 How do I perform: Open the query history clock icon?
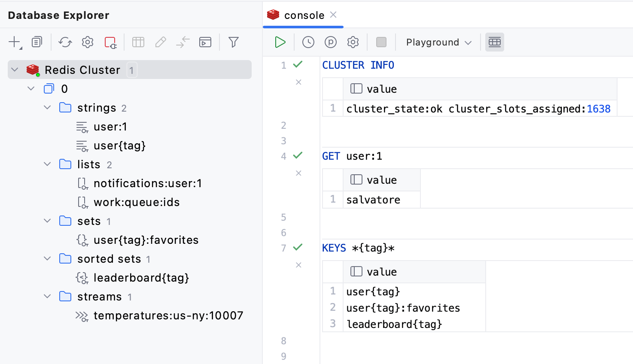(x=308, y=42)
